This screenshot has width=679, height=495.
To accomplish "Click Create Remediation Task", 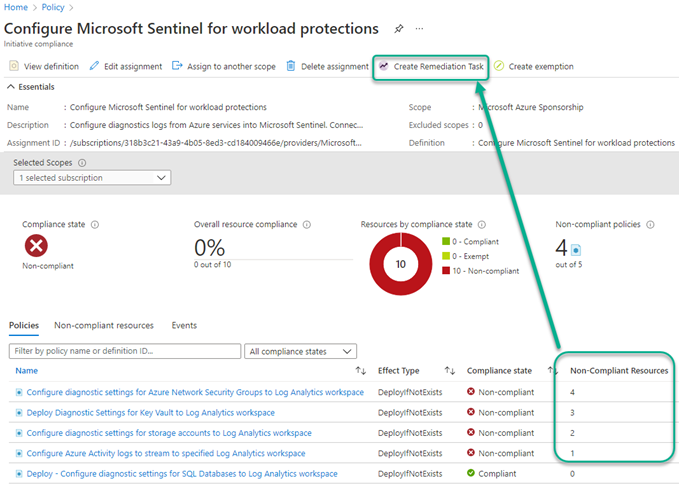I will point(430,66).
